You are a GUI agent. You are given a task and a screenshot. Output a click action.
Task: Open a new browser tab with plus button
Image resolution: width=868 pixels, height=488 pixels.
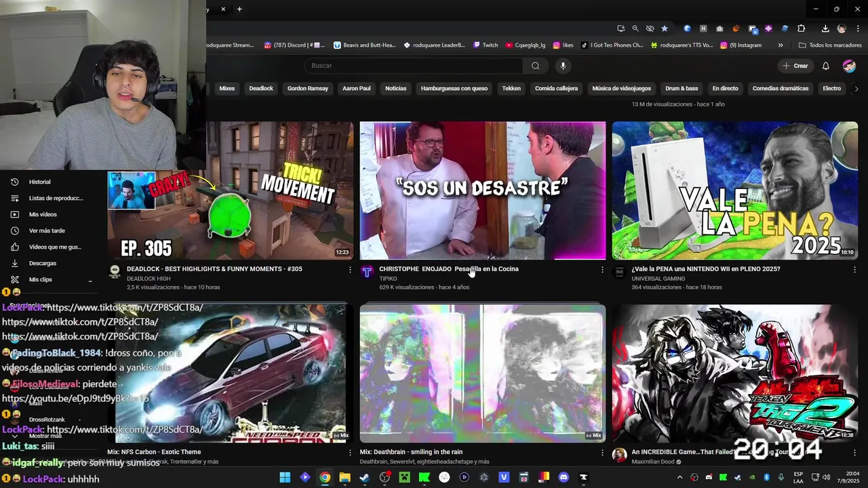239,9
